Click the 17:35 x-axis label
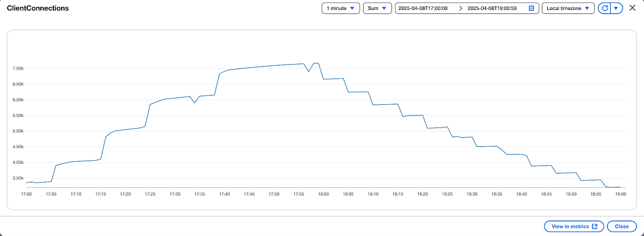This screenshot has height=236, width=644. (x=200, y=194)
